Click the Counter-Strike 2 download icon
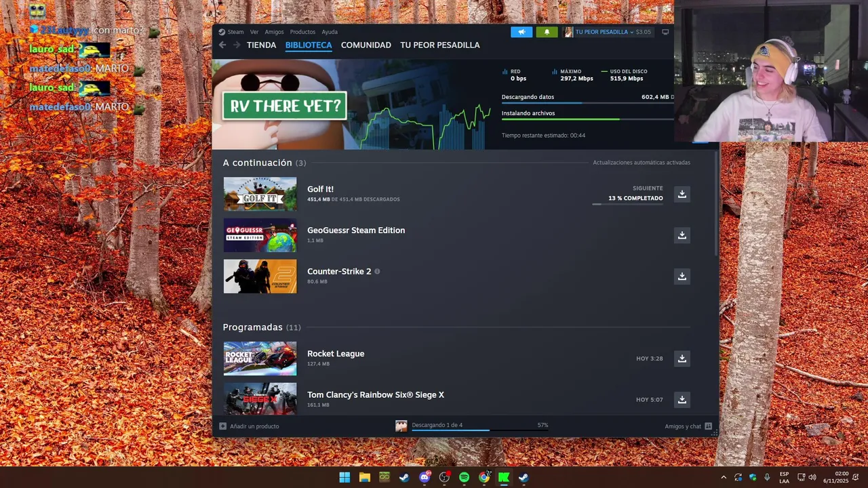This screenshot has height=488, width=868. pos(682,276)
